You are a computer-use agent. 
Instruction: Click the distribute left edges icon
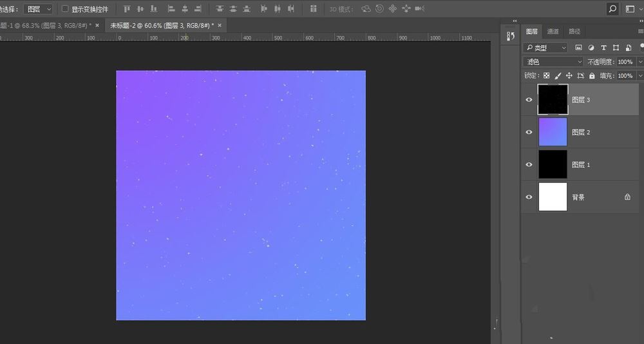click(264, 8)
